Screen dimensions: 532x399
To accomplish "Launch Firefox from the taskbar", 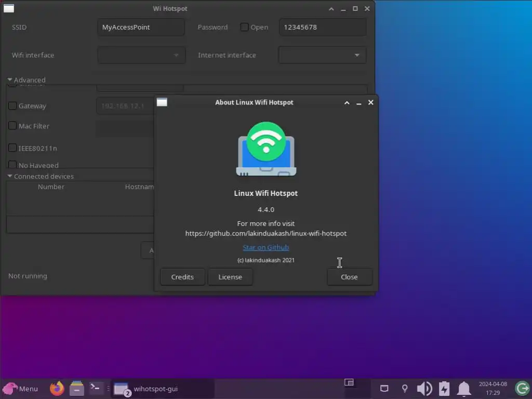I will click(x=57, y=389).
